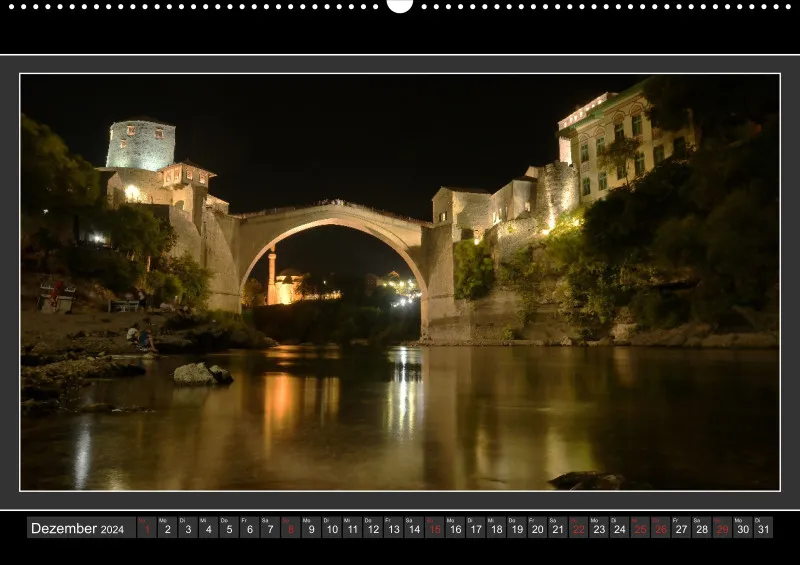Click the Dezember 2024 month label
Viewport: 800px width, 565px height.
pyautogui.click(x=78, y=528)
